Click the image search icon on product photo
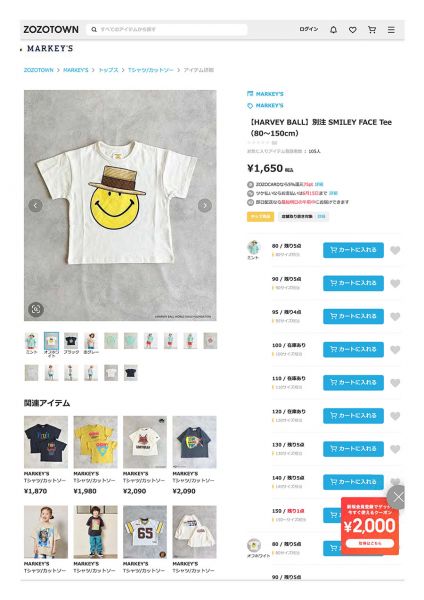 pyautogui.click(x=36, y=309)
